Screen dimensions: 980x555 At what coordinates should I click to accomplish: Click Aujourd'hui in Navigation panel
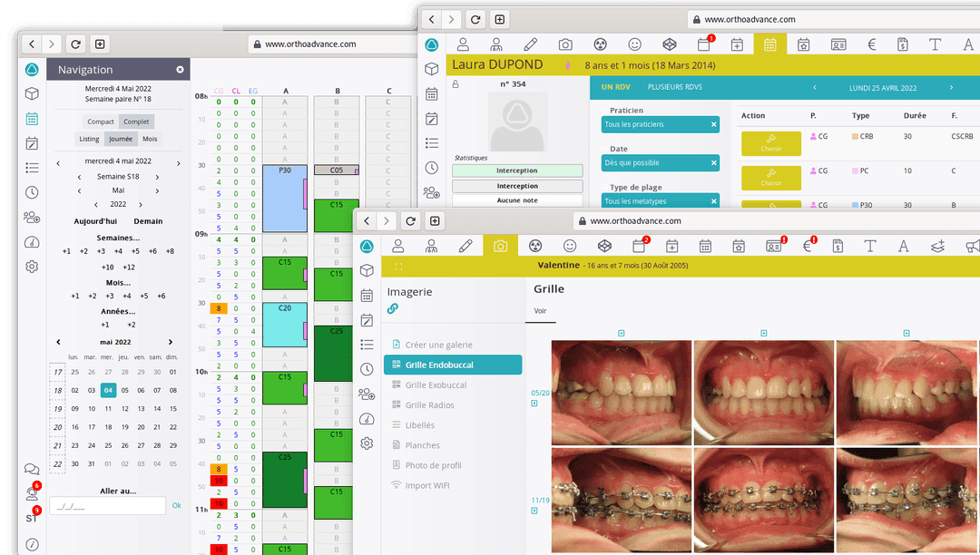[95, 221]
